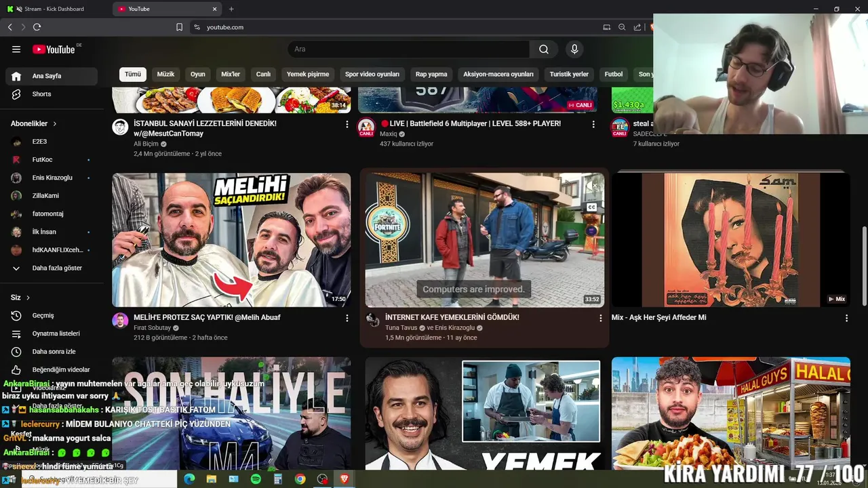Bookmark this page via bookmark icon

pyautogui.click(x=179, y=27)
